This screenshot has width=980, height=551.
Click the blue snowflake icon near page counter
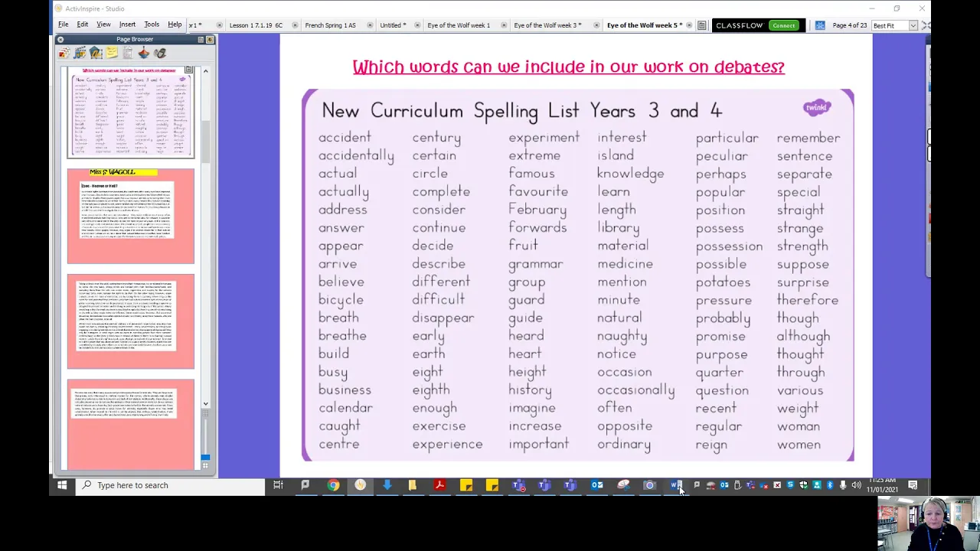pos(820,25)
